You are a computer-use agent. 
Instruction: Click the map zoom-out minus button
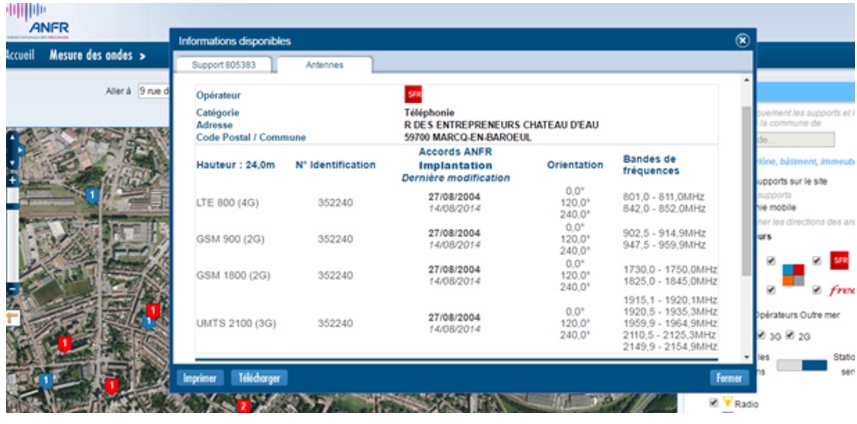12,288
